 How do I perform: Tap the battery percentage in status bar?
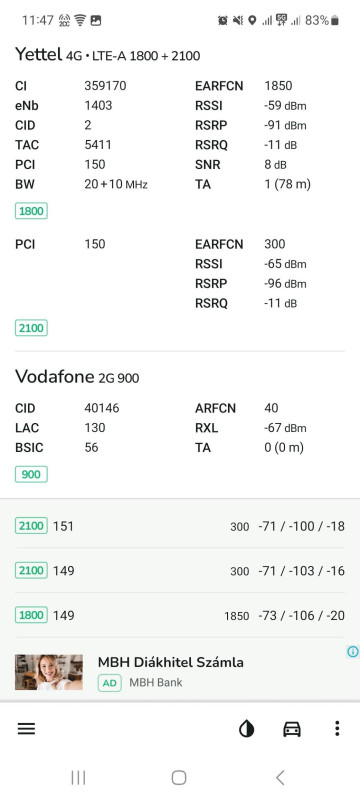coord(317,20)
